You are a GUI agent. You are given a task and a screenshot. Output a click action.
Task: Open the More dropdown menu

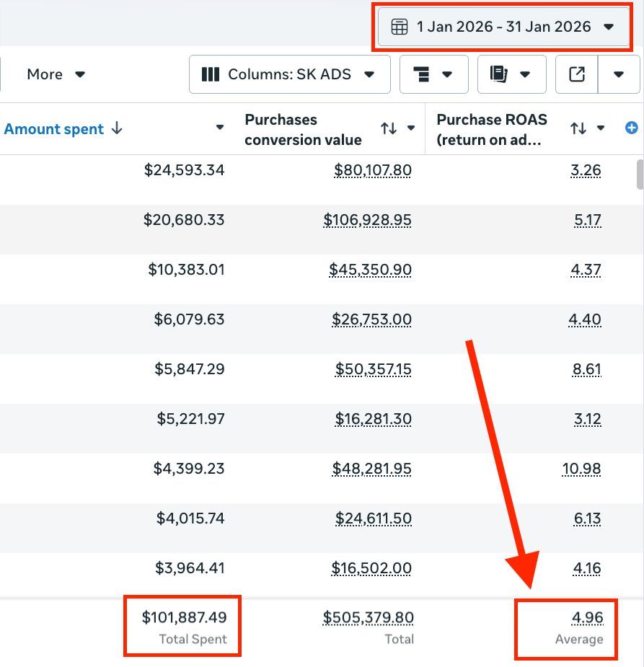click(56, 74)
